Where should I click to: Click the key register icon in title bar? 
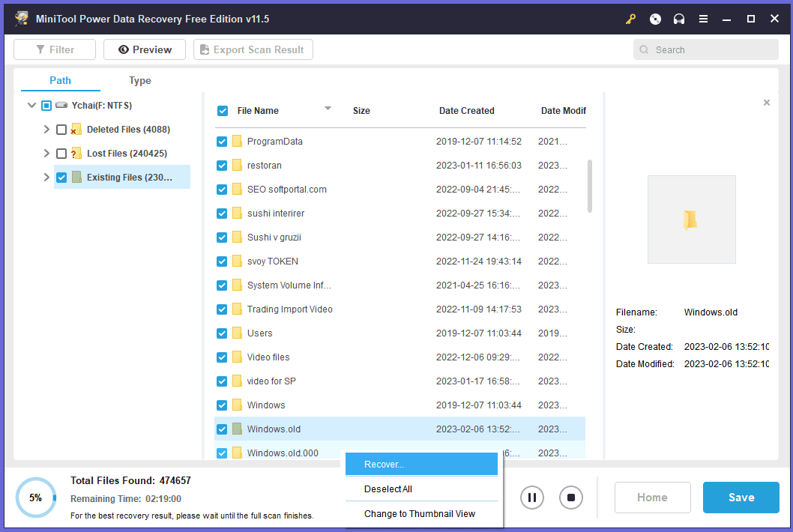click(630, 19)
